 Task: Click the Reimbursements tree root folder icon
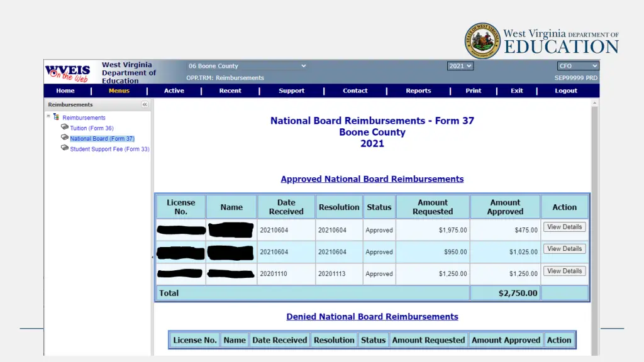pos(56,117)
